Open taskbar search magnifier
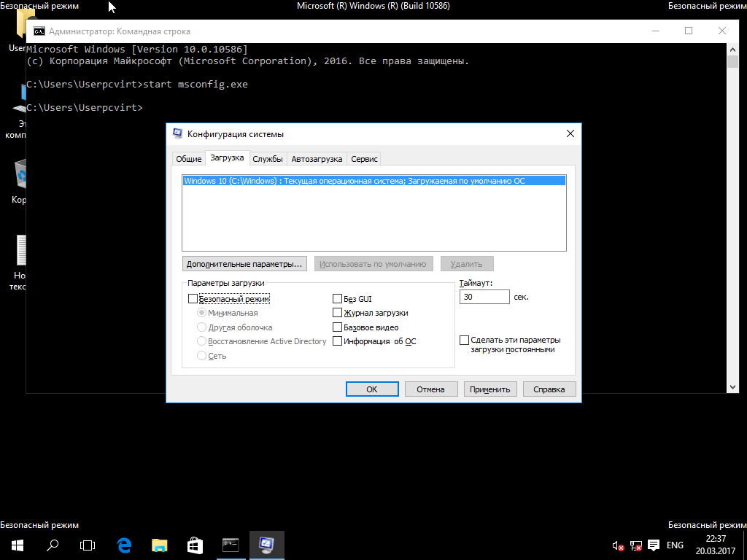This screenshot has height=560, width=747. point(53,545)
